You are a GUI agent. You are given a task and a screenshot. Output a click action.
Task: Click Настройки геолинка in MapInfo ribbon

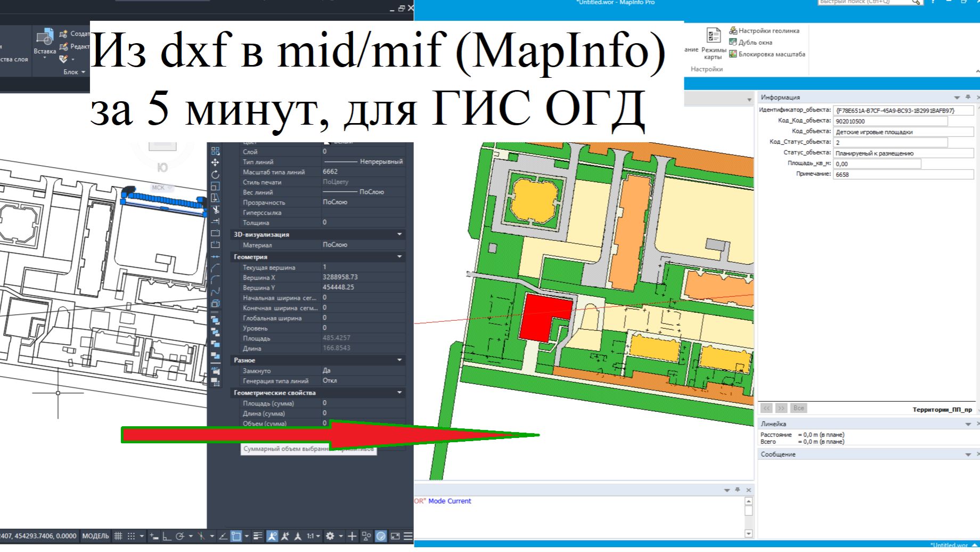(764, 30)
